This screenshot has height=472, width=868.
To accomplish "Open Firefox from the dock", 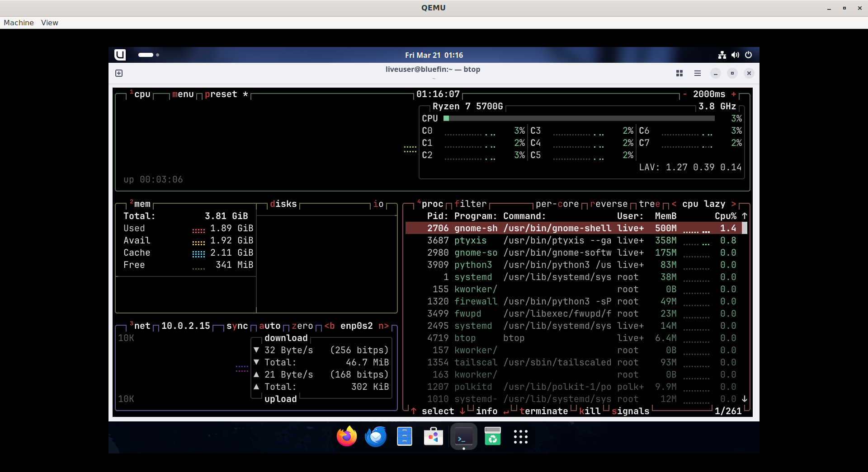I will click(x=347, y=437).
